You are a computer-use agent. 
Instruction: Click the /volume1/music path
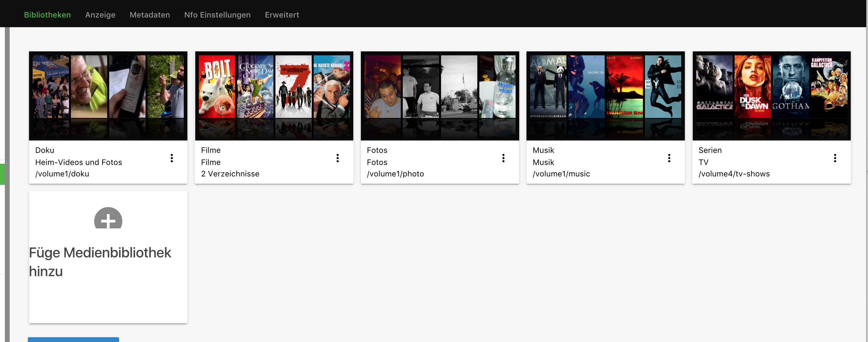(561, 174)
